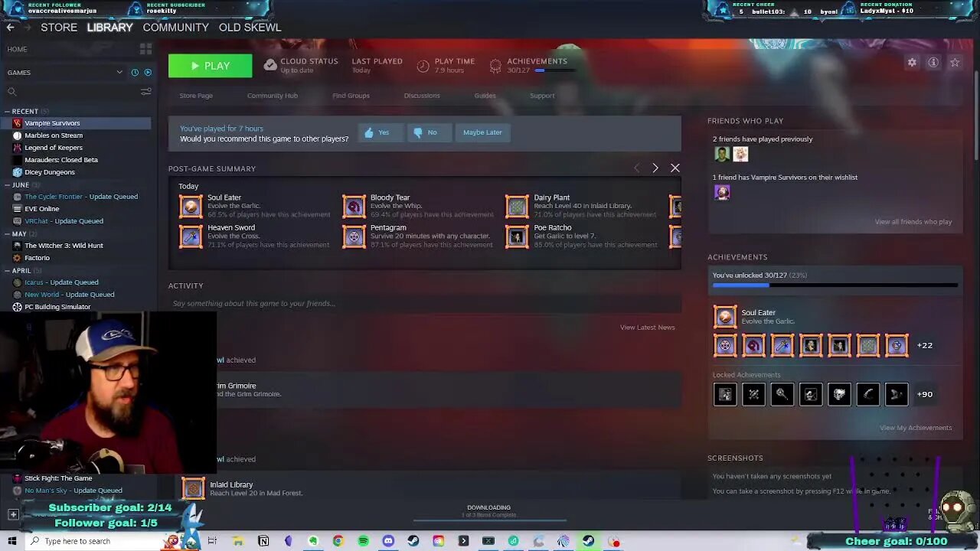Open the game info circle icon
Screen dimensions: 980x551
[933, 63]
